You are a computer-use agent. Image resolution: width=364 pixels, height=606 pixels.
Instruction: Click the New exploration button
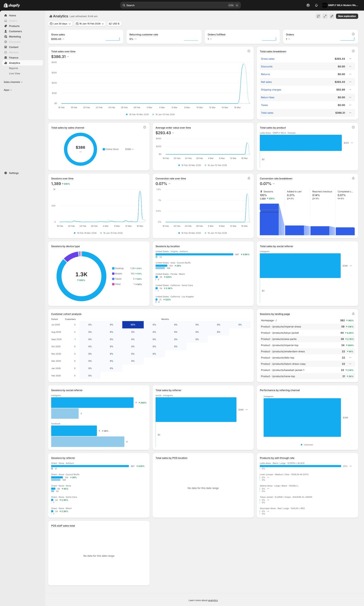tap(346, 16)
